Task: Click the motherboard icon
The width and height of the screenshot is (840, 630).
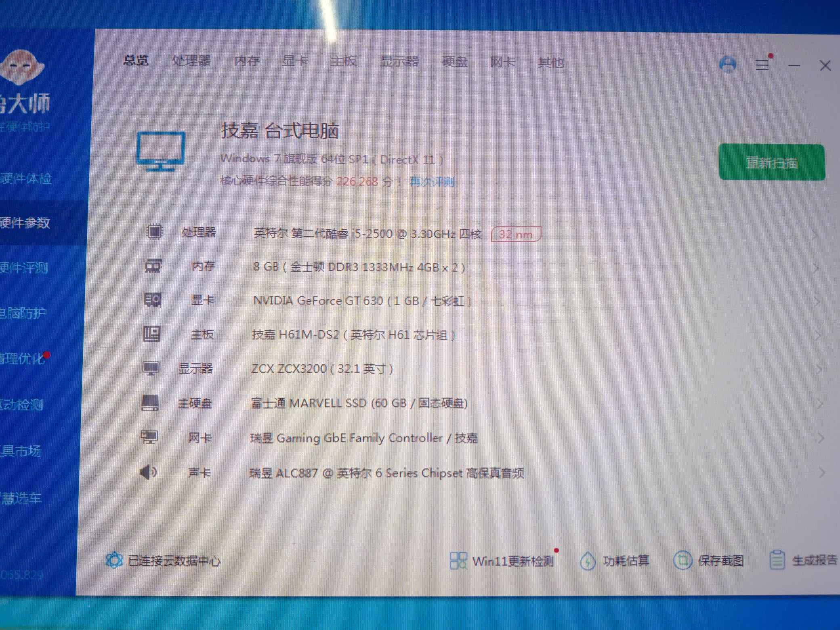Action: point(152,334)
